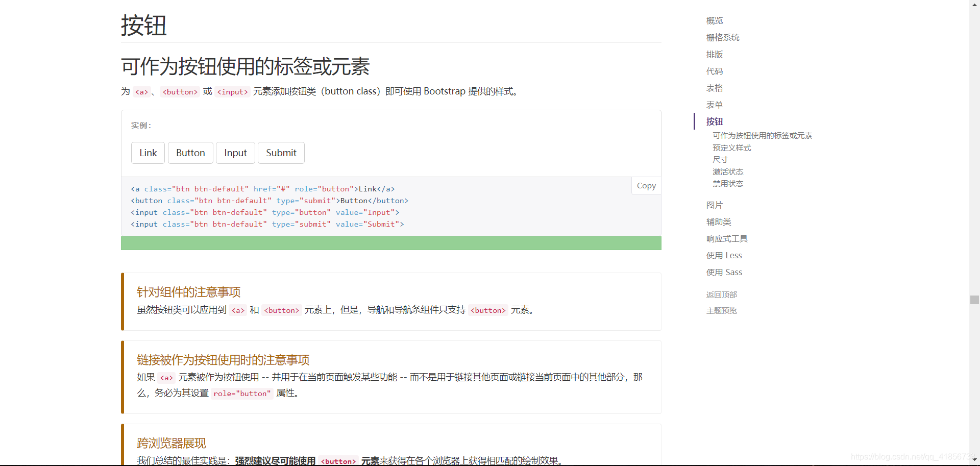Viewport: 980px width, 466px height.
Task: Navigate to 激活状态 in the sidebar
Action: point(728,171)
